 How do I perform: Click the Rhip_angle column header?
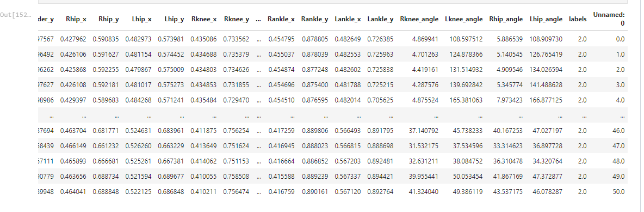click(x=506, y=19)
